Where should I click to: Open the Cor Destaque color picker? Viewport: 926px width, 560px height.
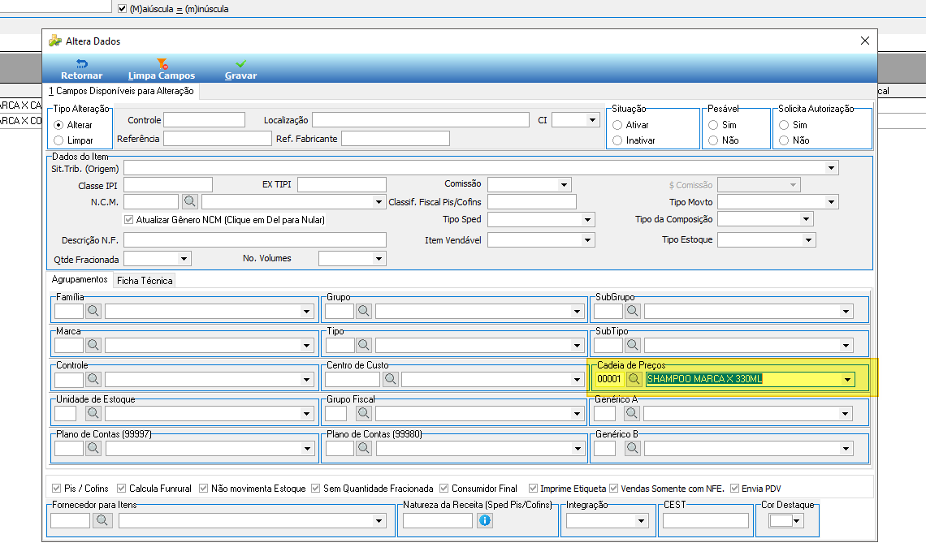point(785,520)
